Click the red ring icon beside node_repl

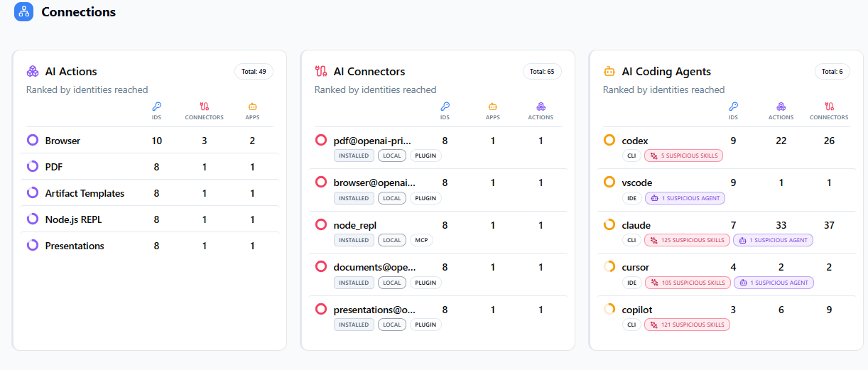coord(321,225)
